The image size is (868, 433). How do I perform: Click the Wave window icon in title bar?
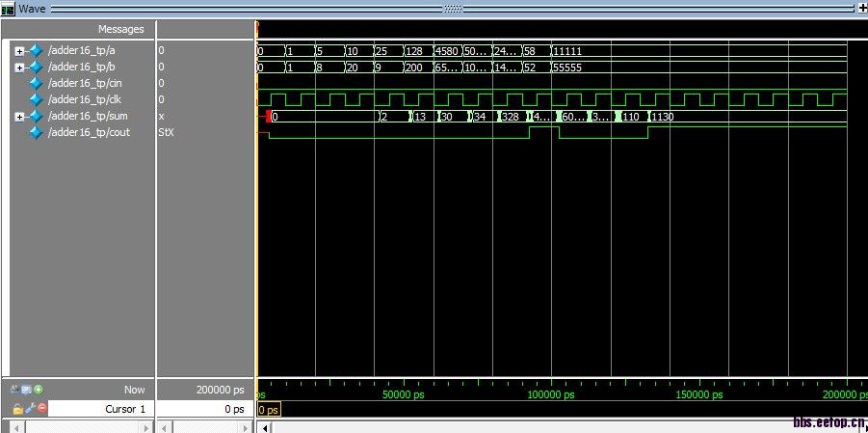pos(8,9)
